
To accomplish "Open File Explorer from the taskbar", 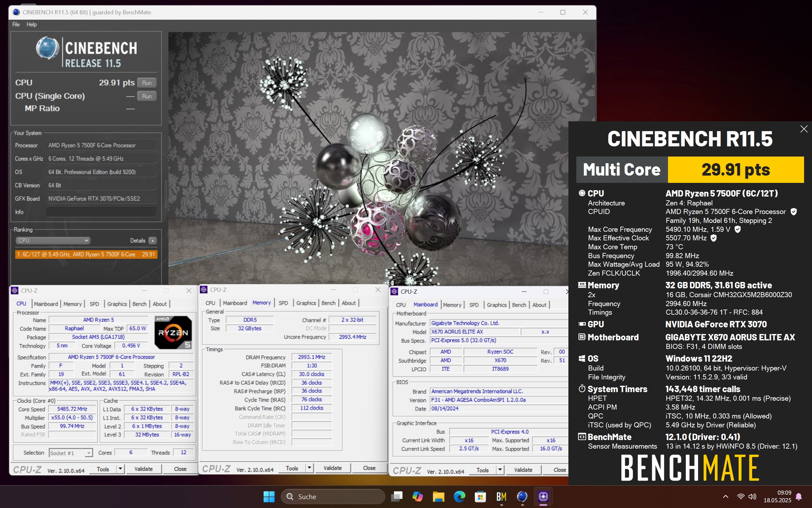I will click(x=439, y=496).
